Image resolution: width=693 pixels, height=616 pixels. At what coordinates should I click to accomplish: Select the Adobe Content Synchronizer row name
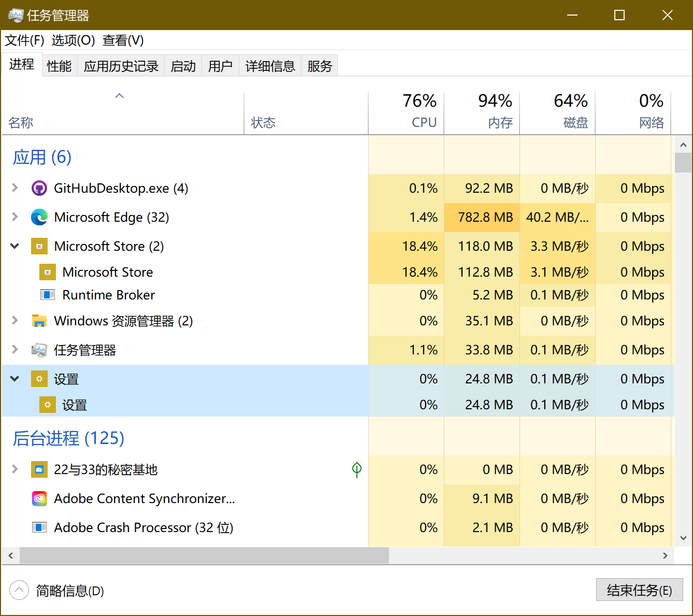tap(145, 498)
